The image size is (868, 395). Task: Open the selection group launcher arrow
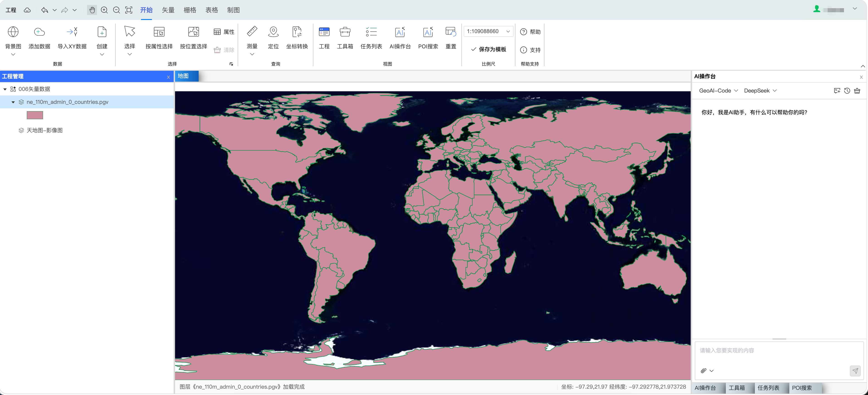(231, 64)
